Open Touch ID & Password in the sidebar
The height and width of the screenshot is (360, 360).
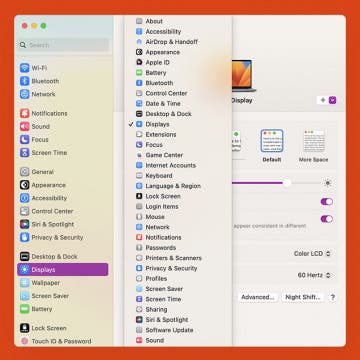coord(56,341)
